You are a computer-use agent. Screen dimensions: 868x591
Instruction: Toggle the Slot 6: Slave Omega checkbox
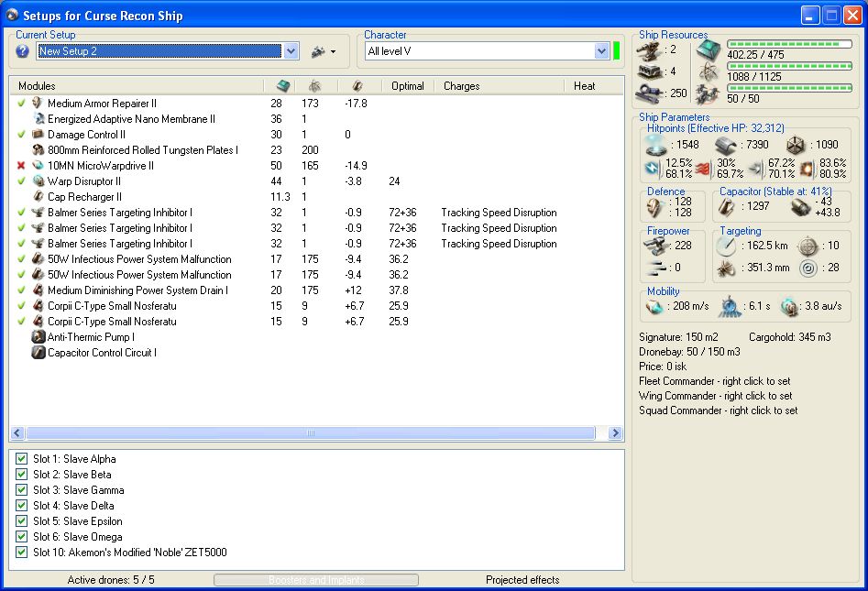[22, 537]
